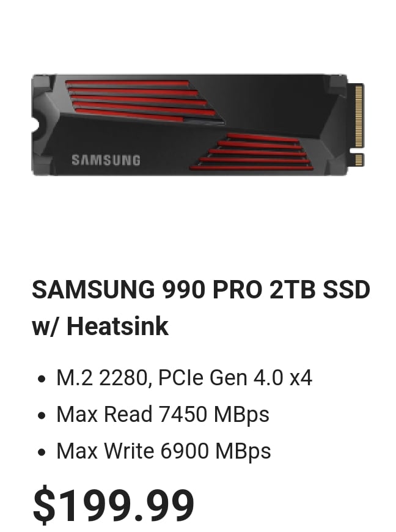Click the mounting notch on SSD's left edge
396x532 pixels.
tap(37, 125)
